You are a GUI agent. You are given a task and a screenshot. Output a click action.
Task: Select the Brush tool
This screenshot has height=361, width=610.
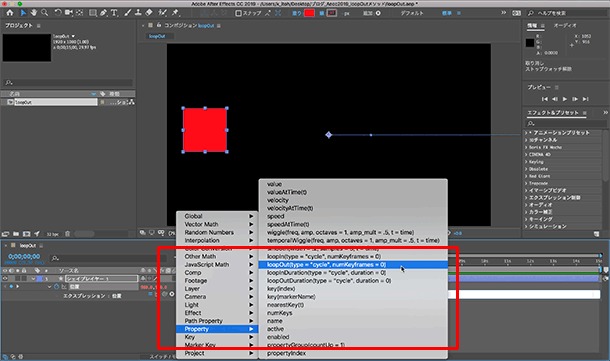tap(128, 13)
